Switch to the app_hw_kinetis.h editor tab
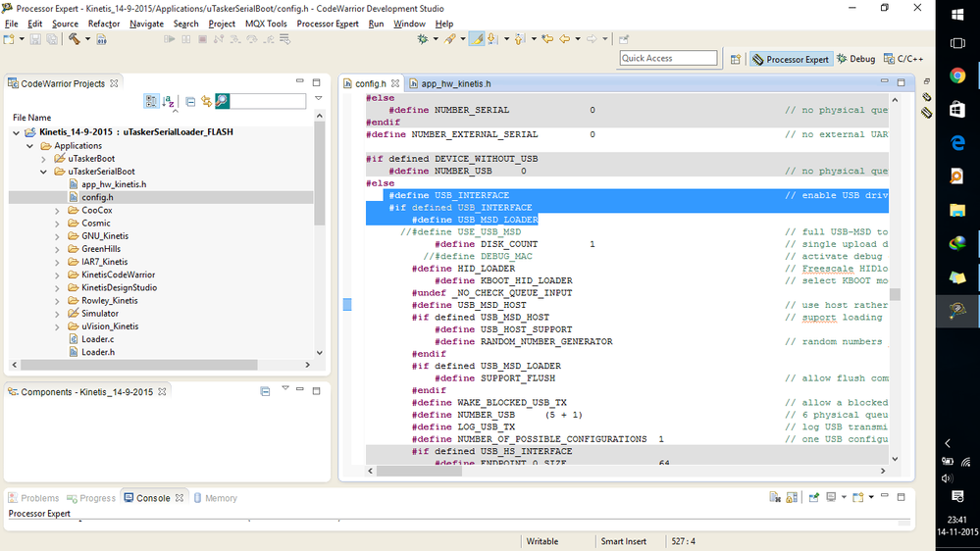980x551 pixels. [449, 83]
